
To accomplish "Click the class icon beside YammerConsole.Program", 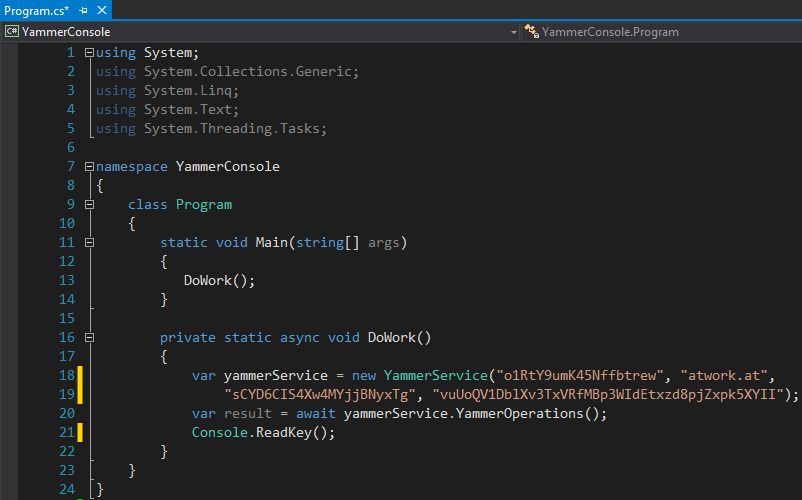I will click(x=531, y=32).
